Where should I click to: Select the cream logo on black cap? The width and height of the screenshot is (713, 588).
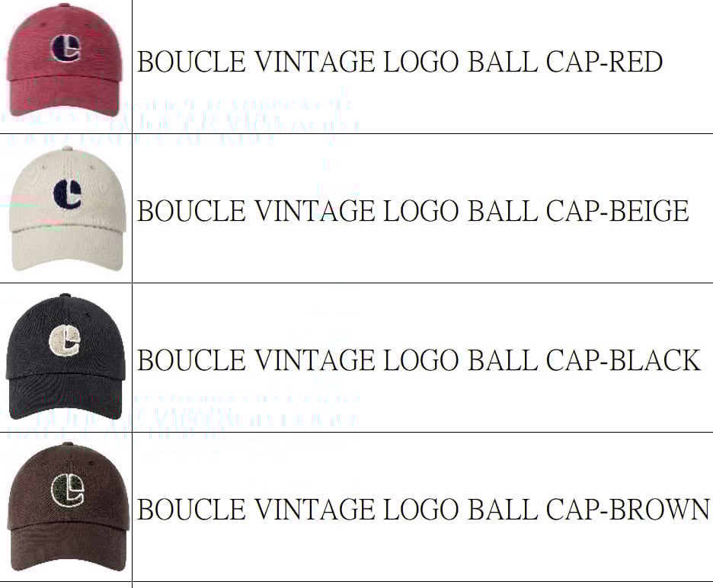(x=65, y=341)
